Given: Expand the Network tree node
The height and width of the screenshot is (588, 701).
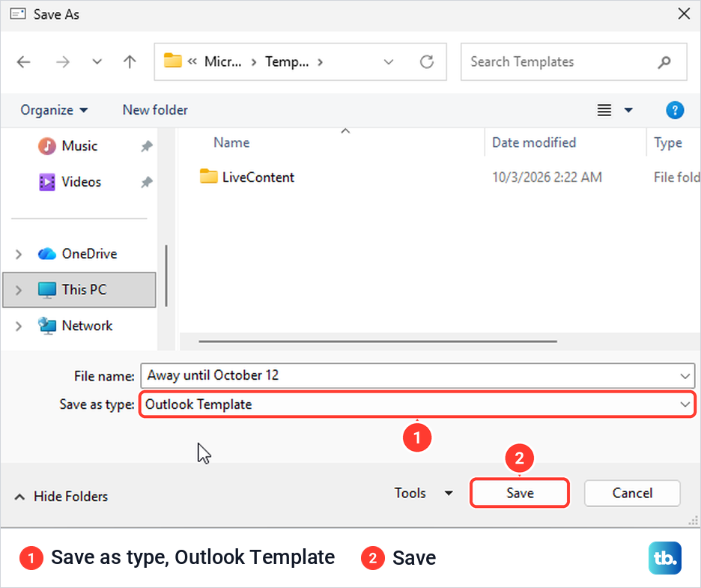Looking at the screenshot, I should pyautogui.click(x=18, y=326).
